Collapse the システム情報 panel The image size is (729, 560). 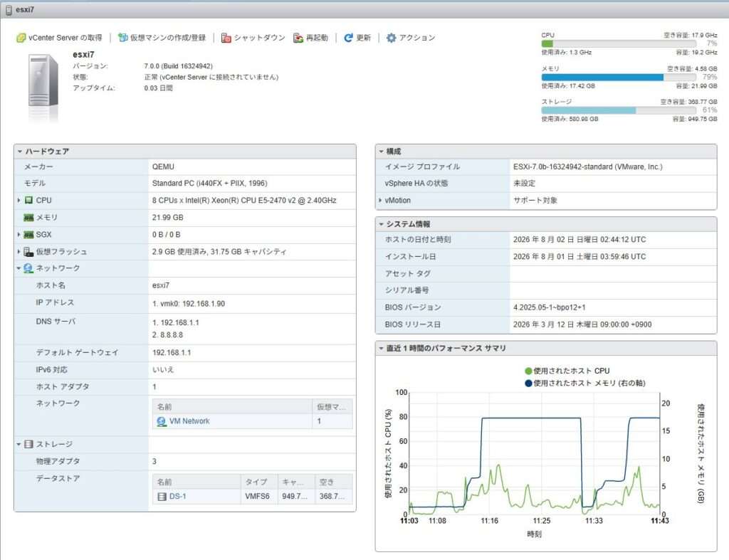pyautogui.click(x=382, y=224)
